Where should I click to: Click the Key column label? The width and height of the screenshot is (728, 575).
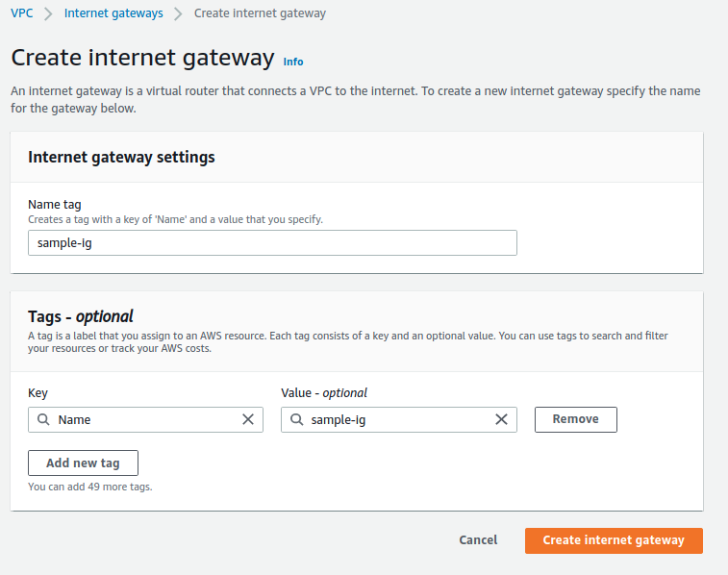(38, 392)
